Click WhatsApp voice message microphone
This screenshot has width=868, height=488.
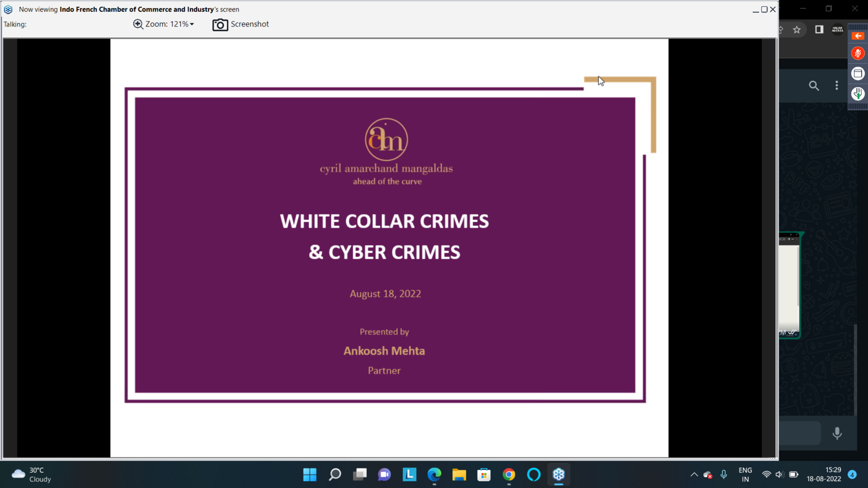click(837, 433)
